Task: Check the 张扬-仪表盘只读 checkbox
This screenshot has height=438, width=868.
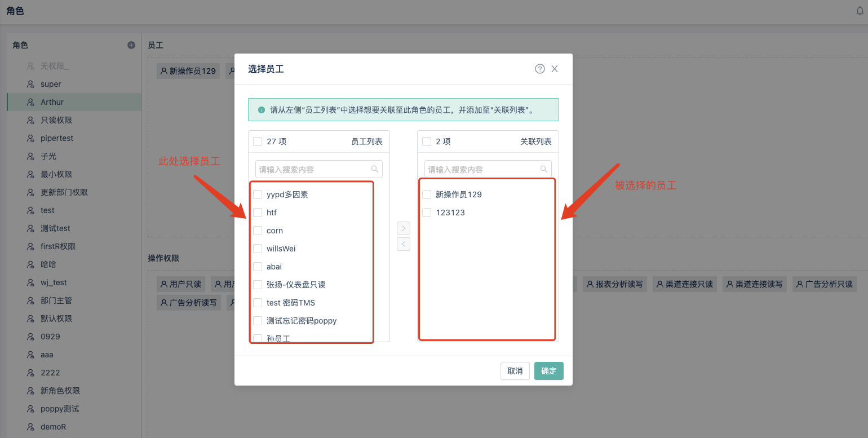Action: (258, 285)
